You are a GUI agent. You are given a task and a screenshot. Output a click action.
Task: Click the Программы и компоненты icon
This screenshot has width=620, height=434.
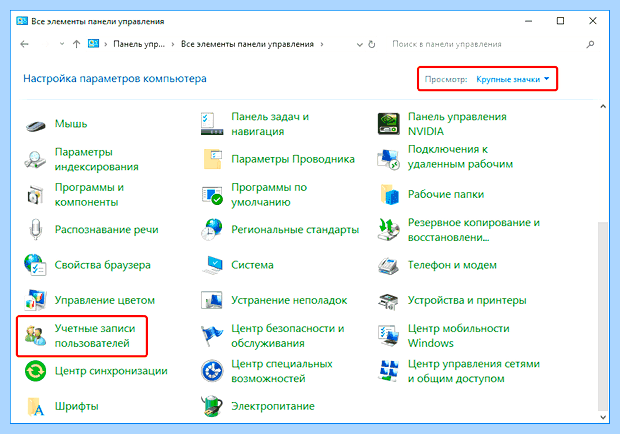(x=35, y=195)
